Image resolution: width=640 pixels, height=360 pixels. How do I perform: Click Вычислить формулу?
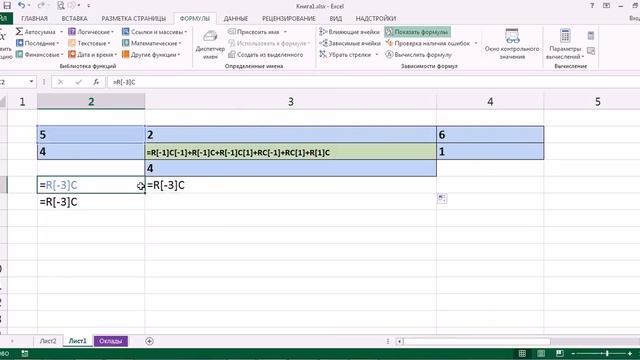(x=419, y=55)
